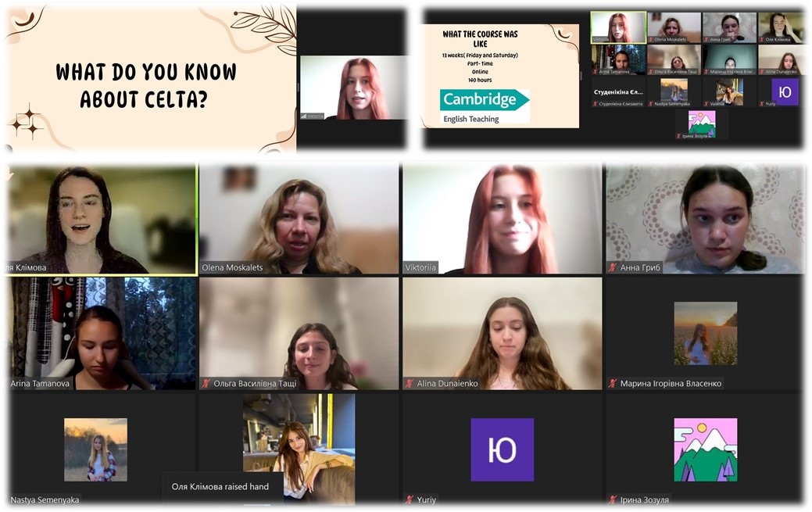
Task: Click muted mic icon beside Ірина Зозуля
Action: (x=613, y=499)
